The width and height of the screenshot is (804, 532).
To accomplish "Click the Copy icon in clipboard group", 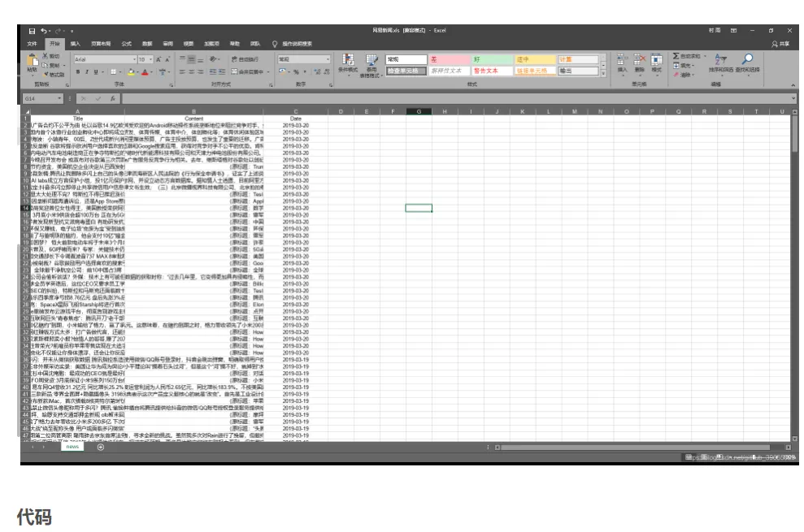I will tap(46, 65).
